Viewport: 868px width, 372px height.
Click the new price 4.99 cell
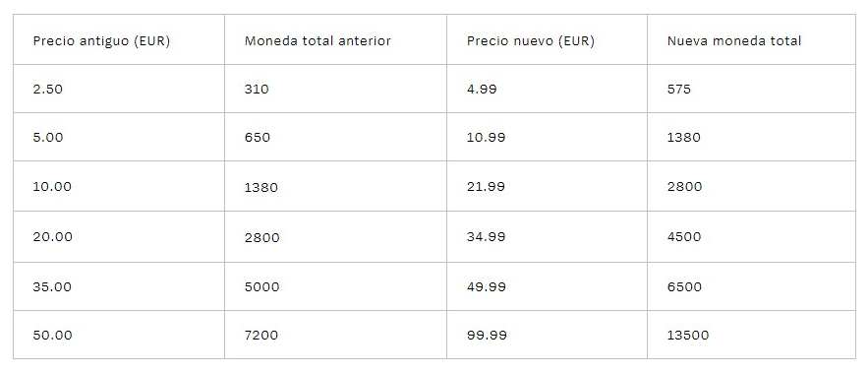(x=547, y=89)
